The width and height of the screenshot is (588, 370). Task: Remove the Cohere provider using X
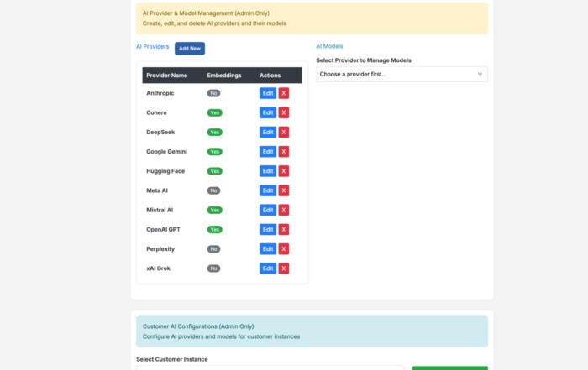(x=284, y=112)
